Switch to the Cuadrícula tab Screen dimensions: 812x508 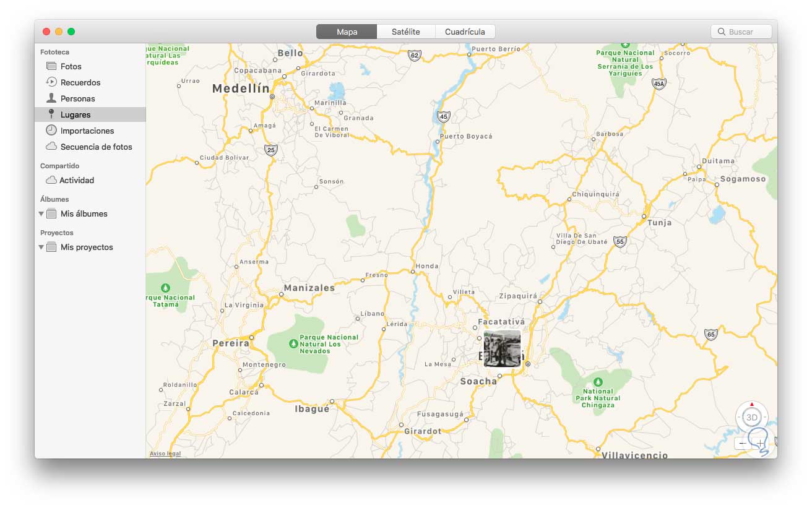tap(465, 32)
